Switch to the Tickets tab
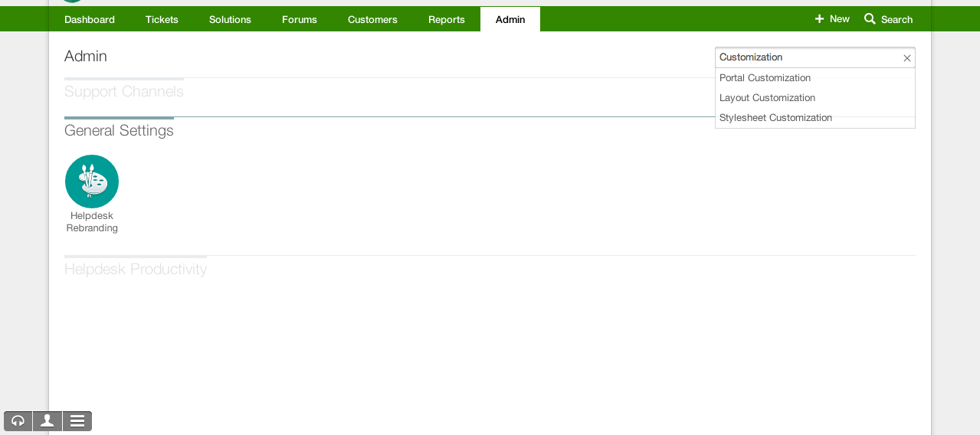 point(162,20)
